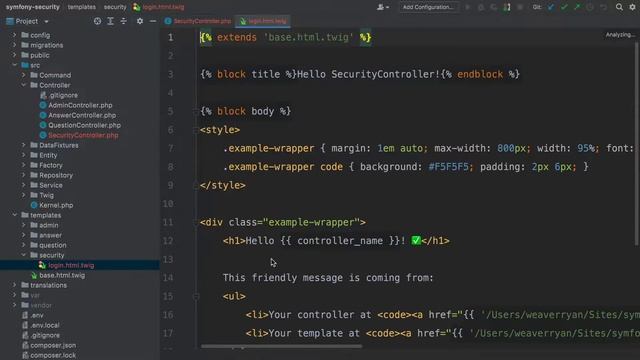
Task: Click login.html.twig breadcrumb in navigation bar
Action: [x=158, y=7]
